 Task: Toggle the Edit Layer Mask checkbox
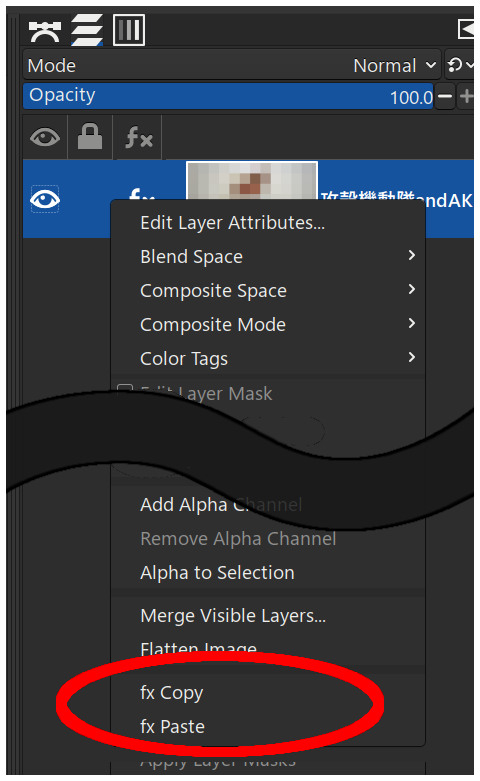124,390
